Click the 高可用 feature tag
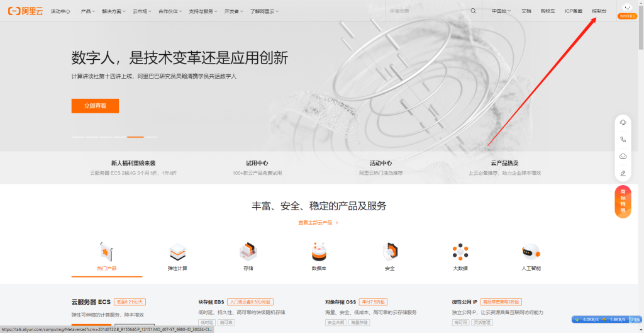644x333 pixels. click(x=460, y=323)
